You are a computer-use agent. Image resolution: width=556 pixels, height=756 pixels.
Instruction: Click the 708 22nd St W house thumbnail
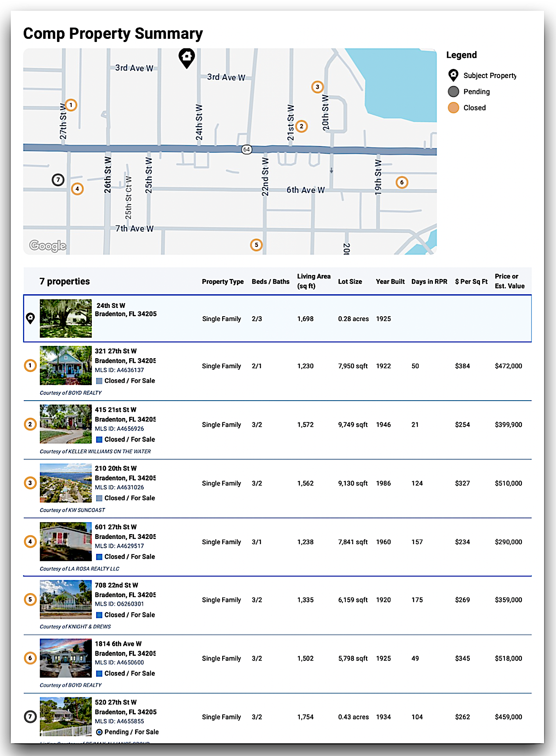tap(66, 599)
